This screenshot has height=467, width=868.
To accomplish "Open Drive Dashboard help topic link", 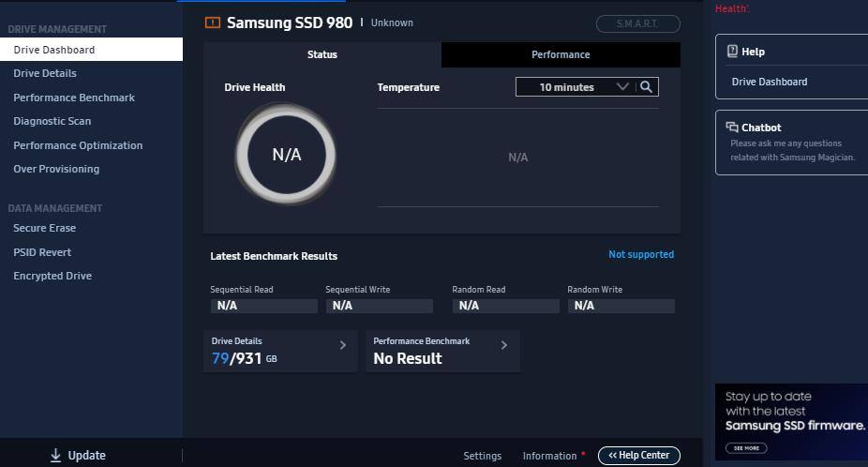I will pyautogui.click(x=769, y=82).
